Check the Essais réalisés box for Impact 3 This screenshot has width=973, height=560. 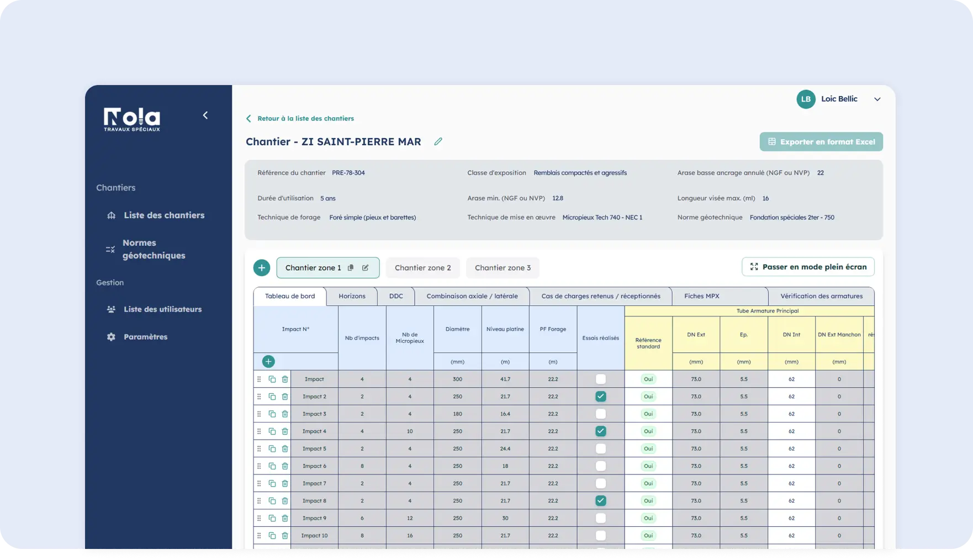click(x=601, y=414)
